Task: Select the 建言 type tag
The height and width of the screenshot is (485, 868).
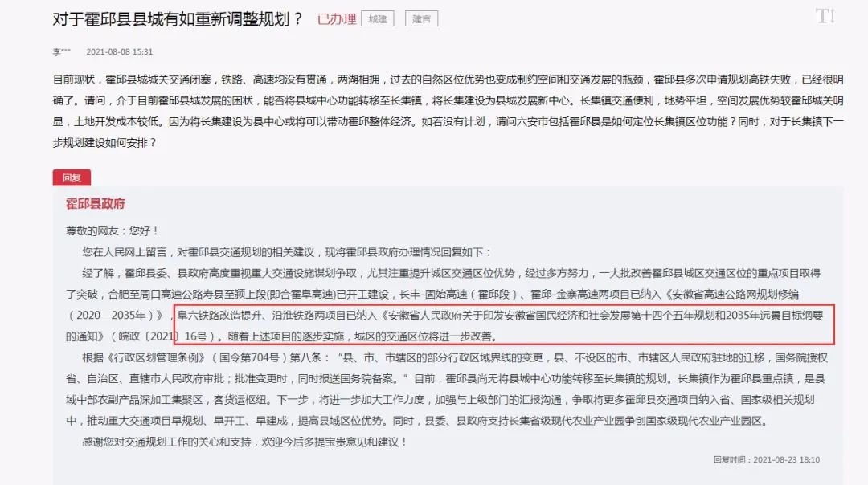Action: [421, 18]
